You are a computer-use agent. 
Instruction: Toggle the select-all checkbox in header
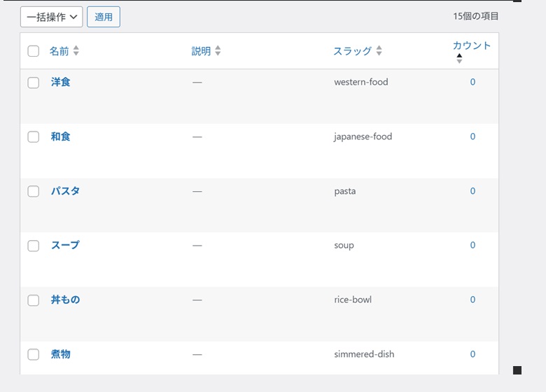pos(33,51)
